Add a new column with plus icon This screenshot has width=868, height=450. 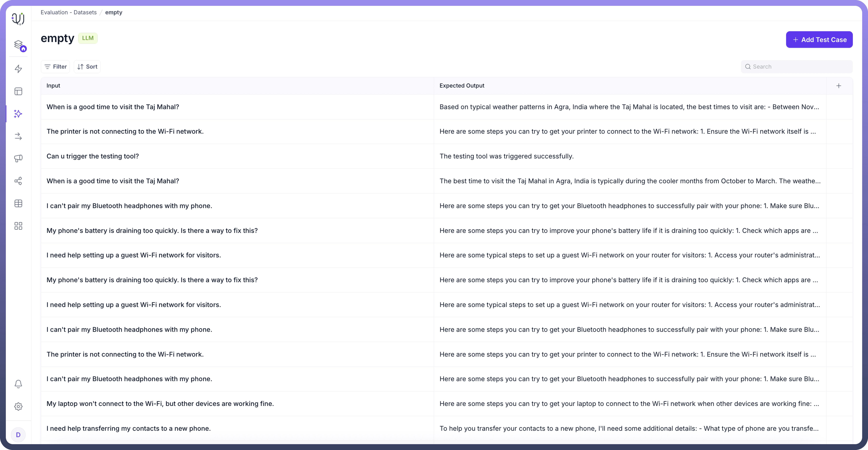click(x=839, y=86)
